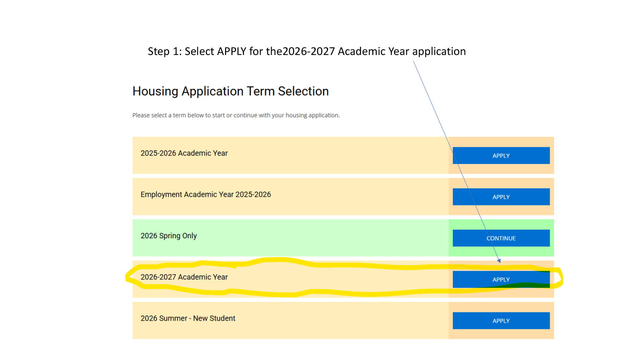The width and height of the screenshot is (644, 362).
Task: Click APPLY for 2026-2027 Academic Year
Action: coord(501,279)
